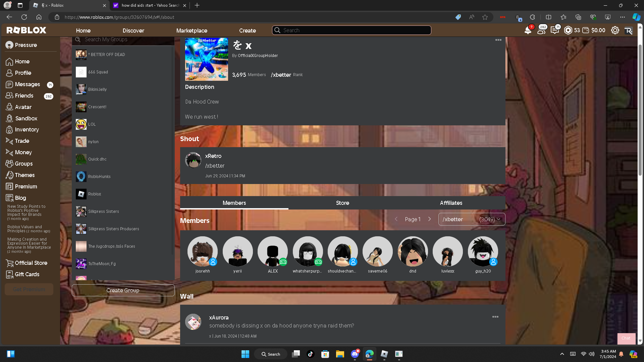Open the Windows taskbar Search box
Viewport: 644px width, 362px height.
coord(271,354)
